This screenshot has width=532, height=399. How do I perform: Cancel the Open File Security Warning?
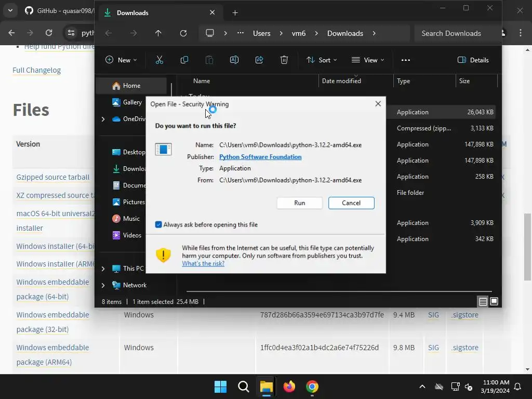351,203
